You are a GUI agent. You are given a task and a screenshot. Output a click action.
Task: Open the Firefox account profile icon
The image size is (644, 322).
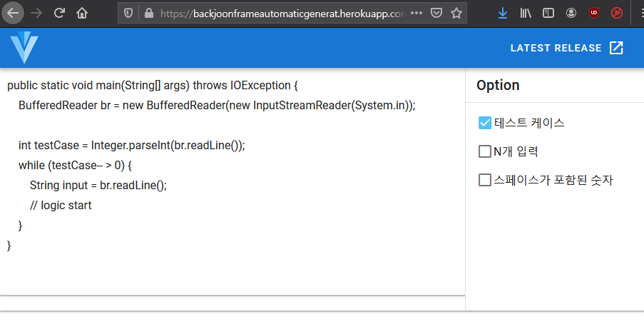click(571, 13)
